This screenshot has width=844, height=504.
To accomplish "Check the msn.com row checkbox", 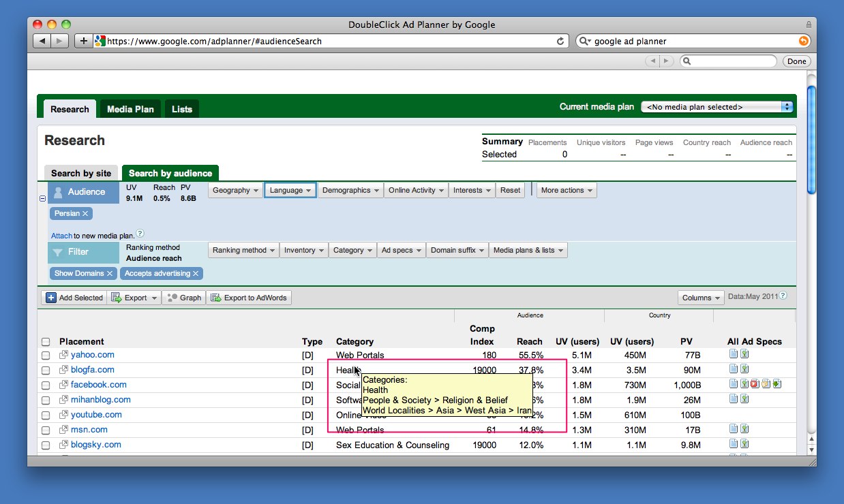I will coord(46,430).
